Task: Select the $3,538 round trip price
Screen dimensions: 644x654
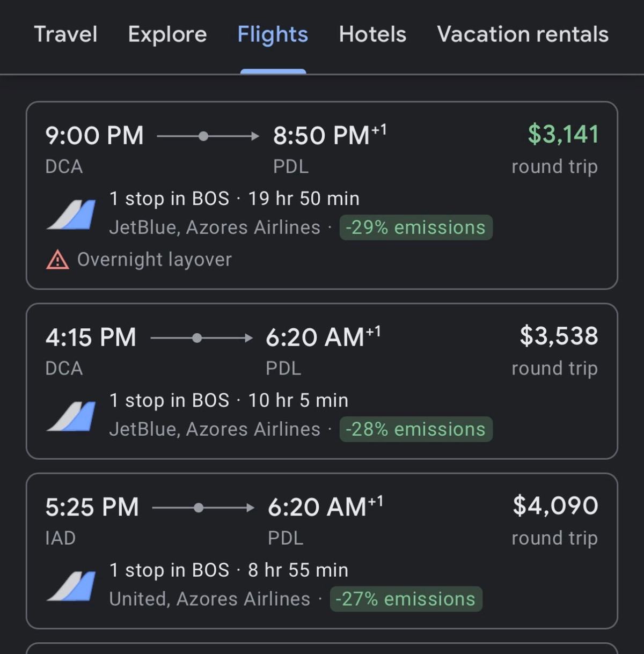Action: (x=559, y=336)
